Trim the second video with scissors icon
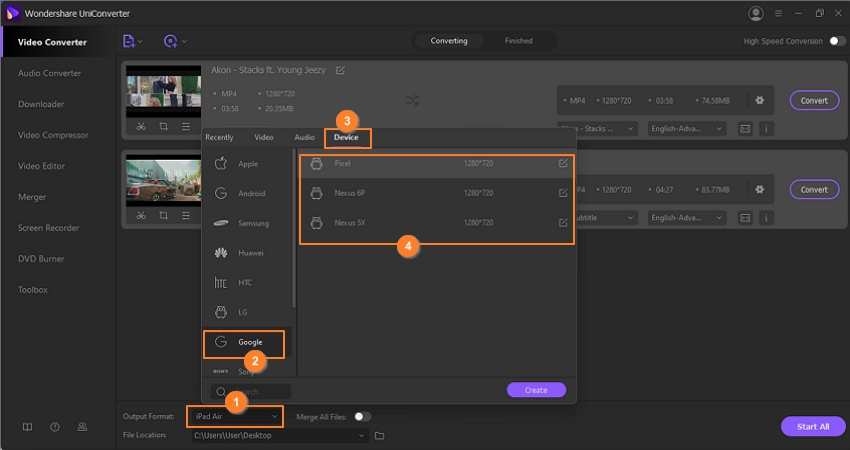 (x=141, y=215)
